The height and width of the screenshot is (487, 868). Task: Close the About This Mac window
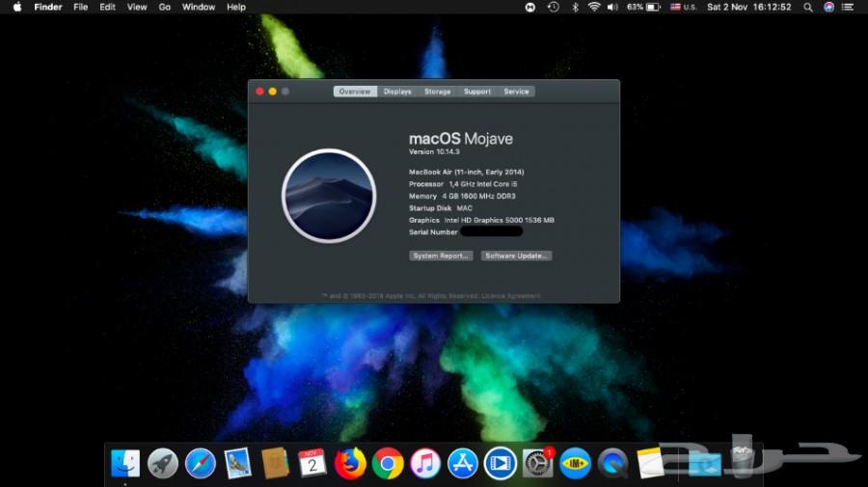(259, 92)
